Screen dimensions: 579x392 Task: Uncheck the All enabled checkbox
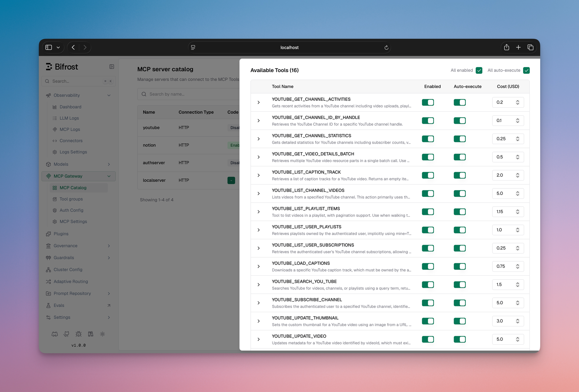click(x=479, y=70)
